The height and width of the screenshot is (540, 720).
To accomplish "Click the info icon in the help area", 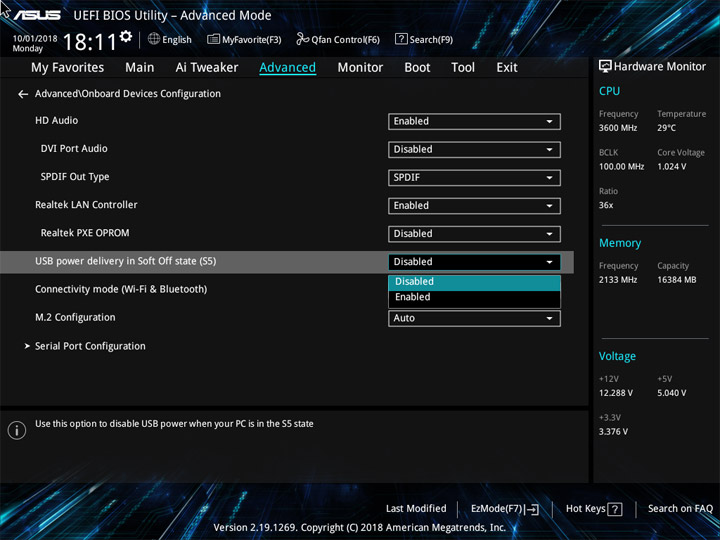I will tap(17, 430).
